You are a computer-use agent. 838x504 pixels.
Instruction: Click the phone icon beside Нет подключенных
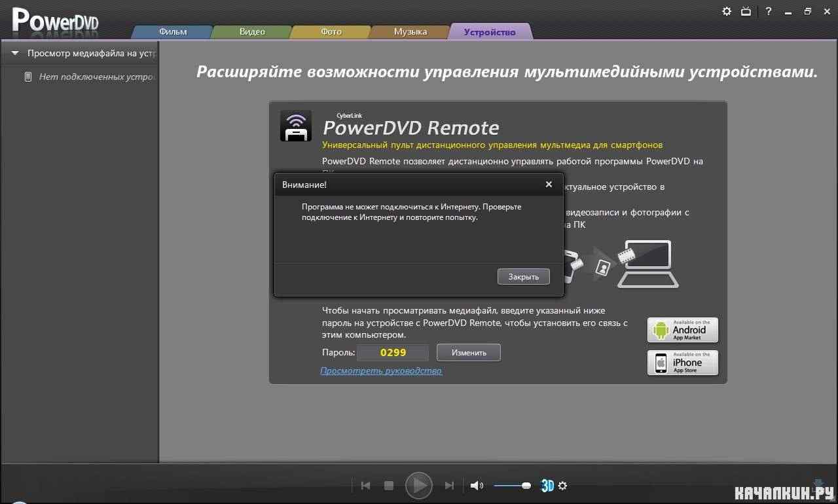[x=27, y=77]
